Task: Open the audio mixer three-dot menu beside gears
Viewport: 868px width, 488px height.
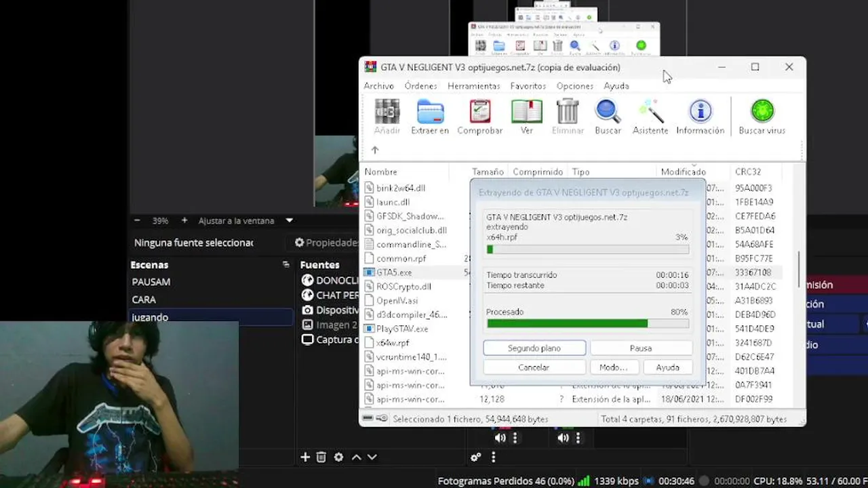Action: [x=493, y=457]
